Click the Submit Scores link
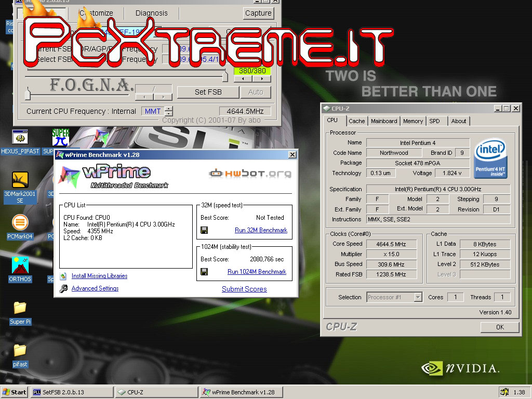 (x=244, y=289)
